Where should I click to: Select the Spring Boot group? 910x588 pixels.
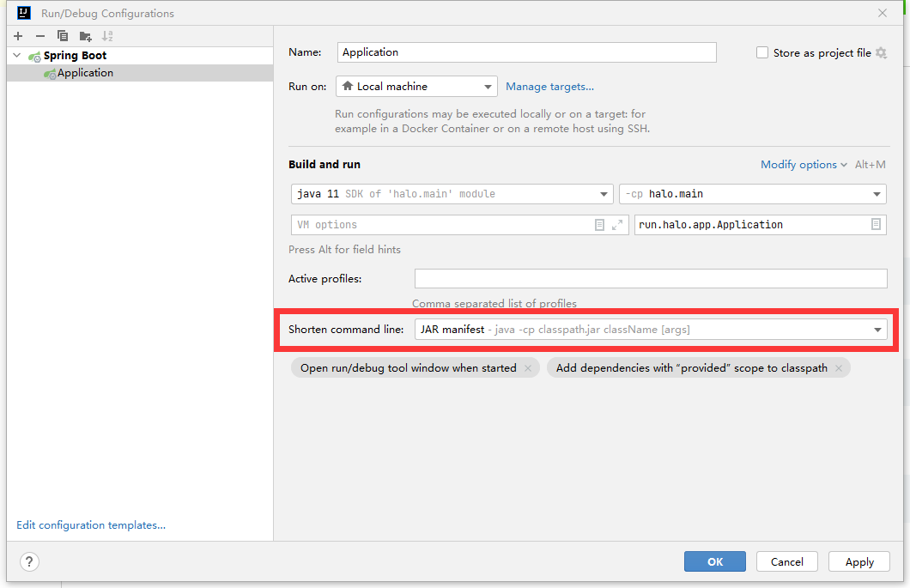[x=140, y=55]
